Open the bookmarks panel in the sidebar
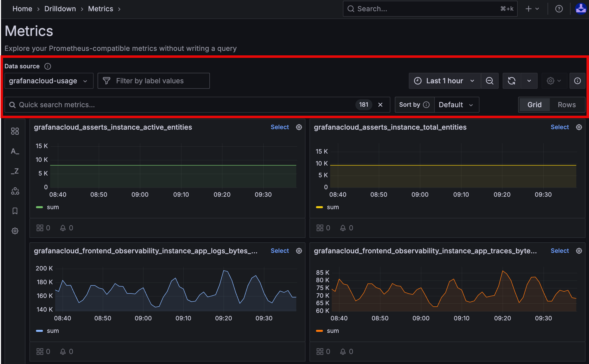The image size is (589, 364). pyautogui.click(x=15, y=211)
